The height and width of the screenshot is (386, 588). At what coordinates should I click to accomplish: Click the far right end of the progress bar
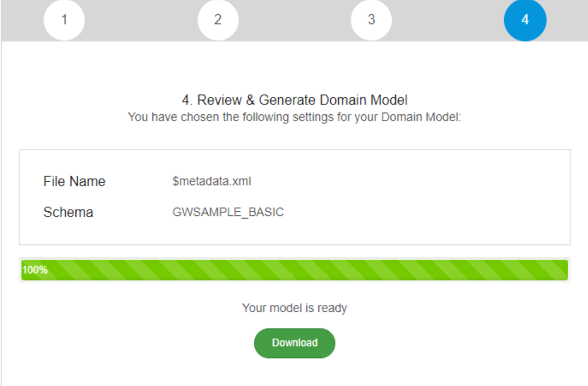[x=565, y=270]
